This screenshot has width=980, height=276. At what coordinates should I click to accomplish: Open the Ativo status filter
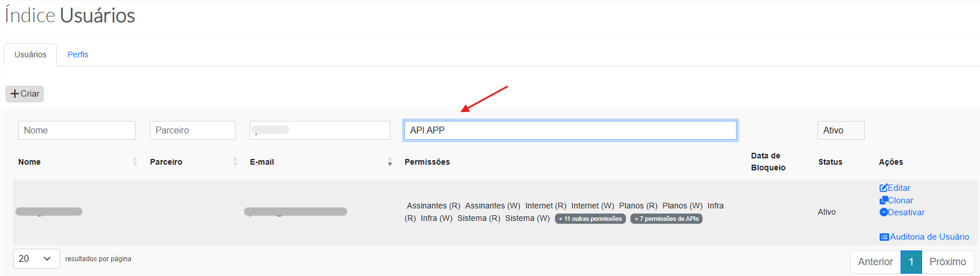pos(840,130)
